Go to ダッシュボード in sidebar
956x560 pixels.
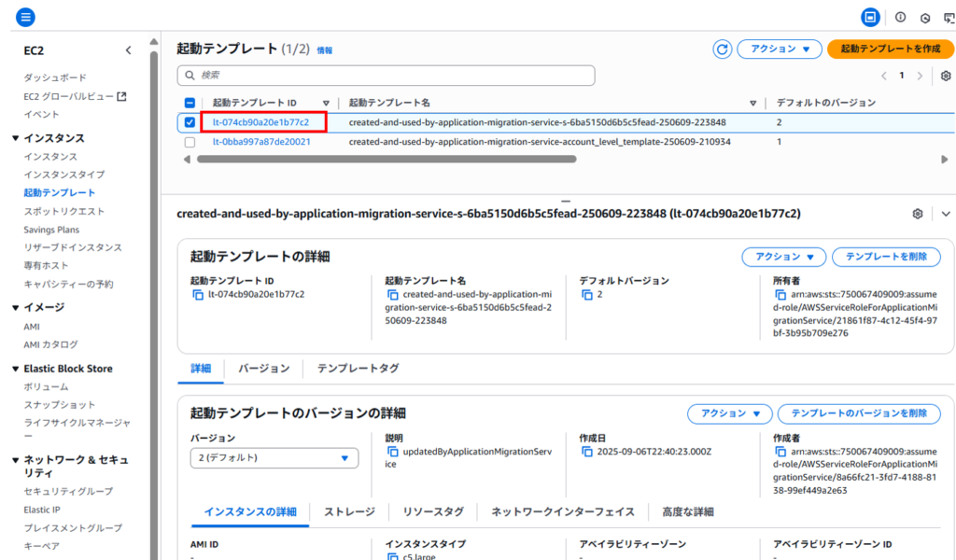click(55, 78)
